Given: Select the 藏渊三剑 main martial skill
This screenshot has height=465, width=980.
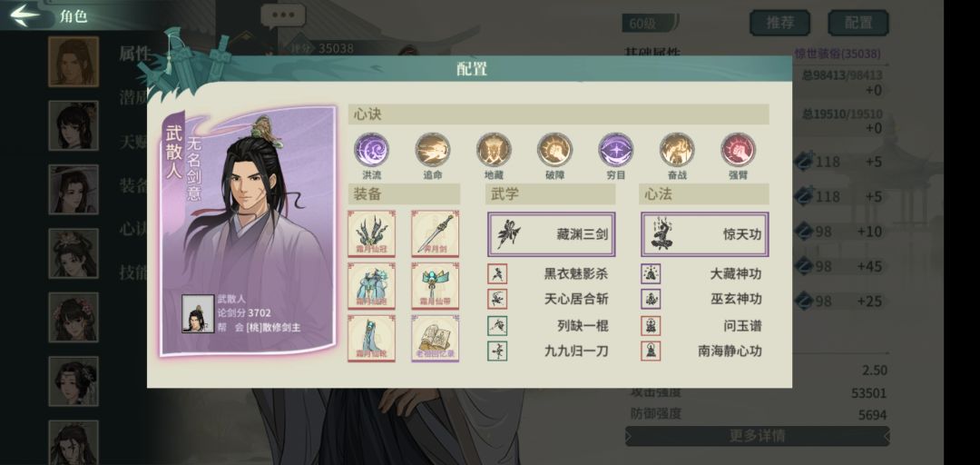Looking at the screenshot, I should pyautogui.click(x=552, y=234).
